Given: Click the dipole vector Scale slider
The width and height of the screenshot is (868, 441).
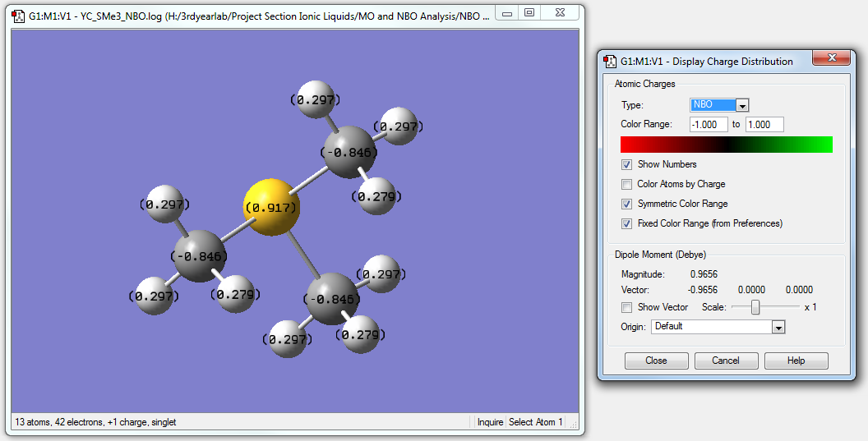Looking at the screenshot, I should [x=755, y=307].
